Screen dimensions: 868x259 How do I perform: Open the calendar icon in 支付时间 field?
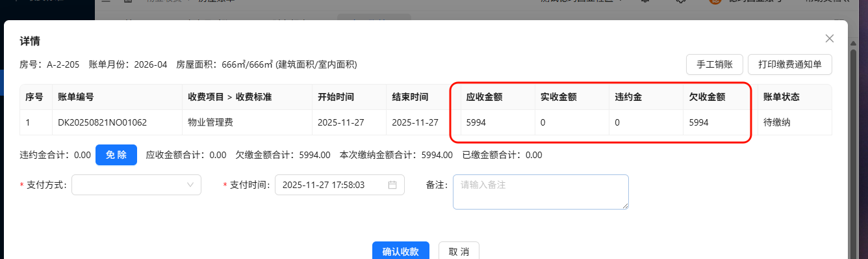pyautogui.click(x=392, y=185)
